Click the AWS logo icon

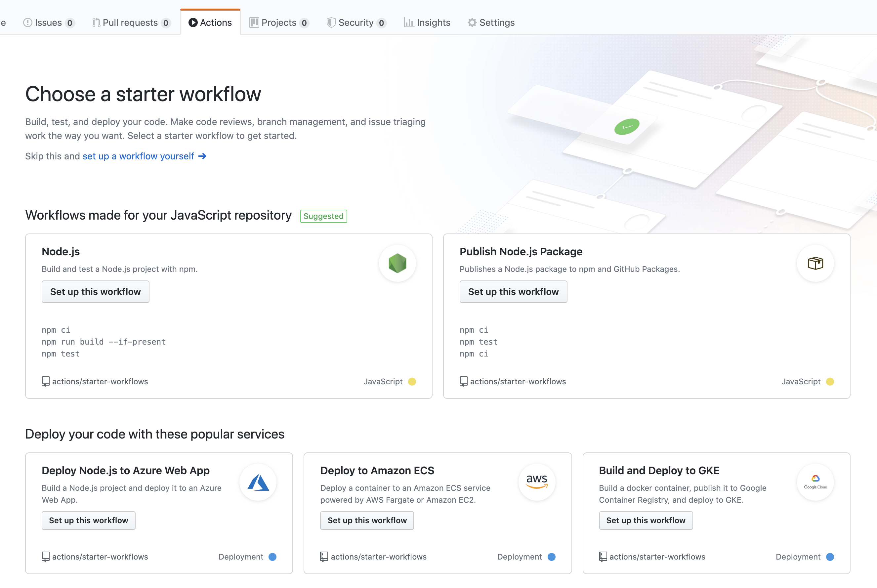[x=536, y=482]
